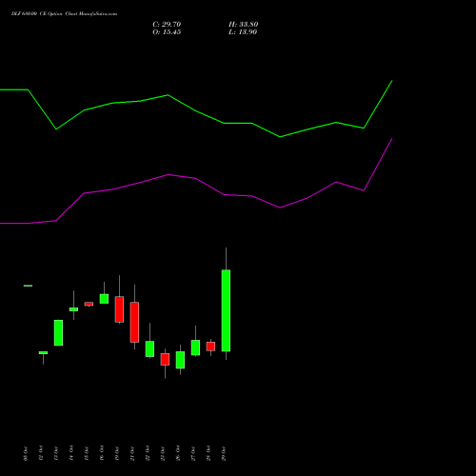Click the purple indicator line

click(x=196, y=178)
